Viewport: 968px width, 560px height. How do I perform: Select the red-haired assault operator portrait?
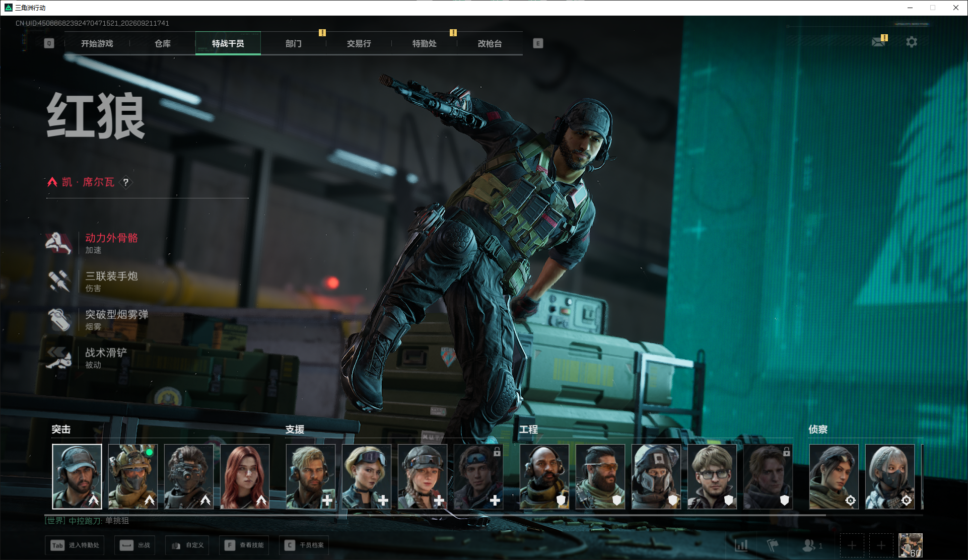point(245,476)
